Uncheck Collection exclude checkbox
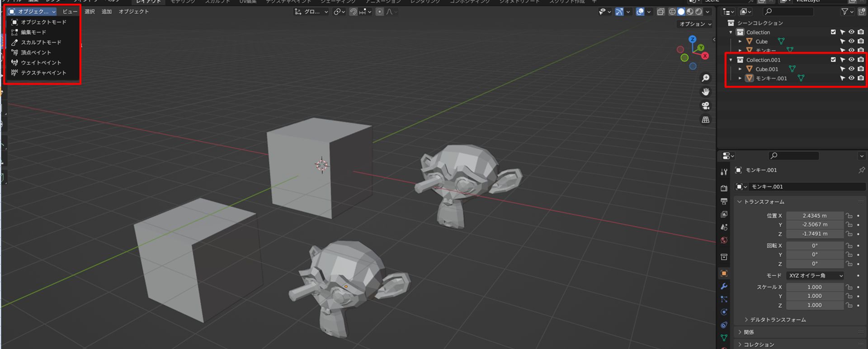Screen dimensions: 868x349 (833, 32)
